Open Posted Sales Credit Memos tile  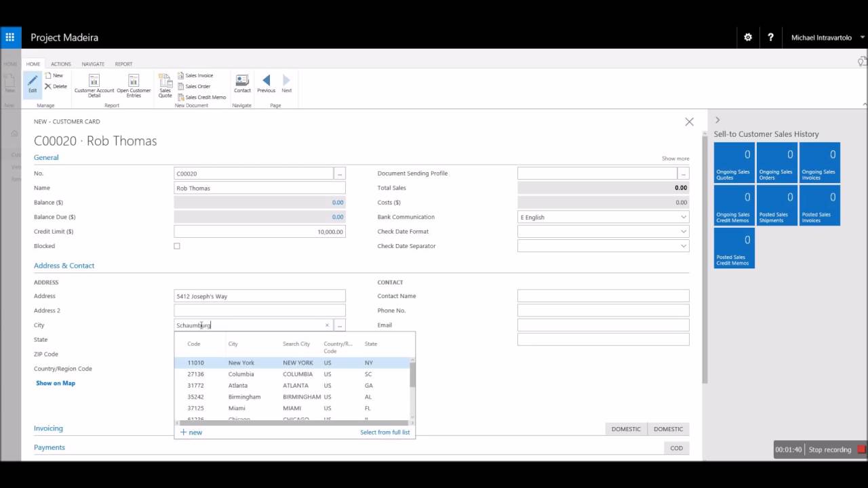click(x=734, y=248)
